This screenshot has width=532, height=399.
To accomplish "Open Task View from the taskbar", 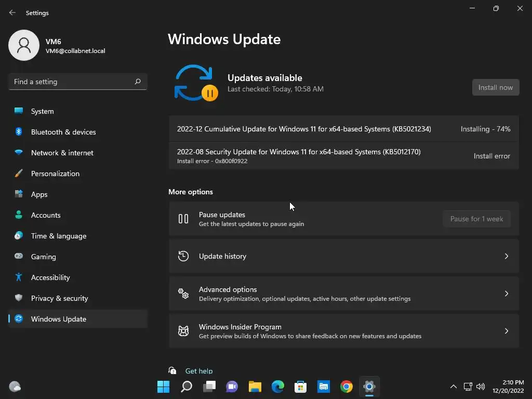I will coord(209,387).
